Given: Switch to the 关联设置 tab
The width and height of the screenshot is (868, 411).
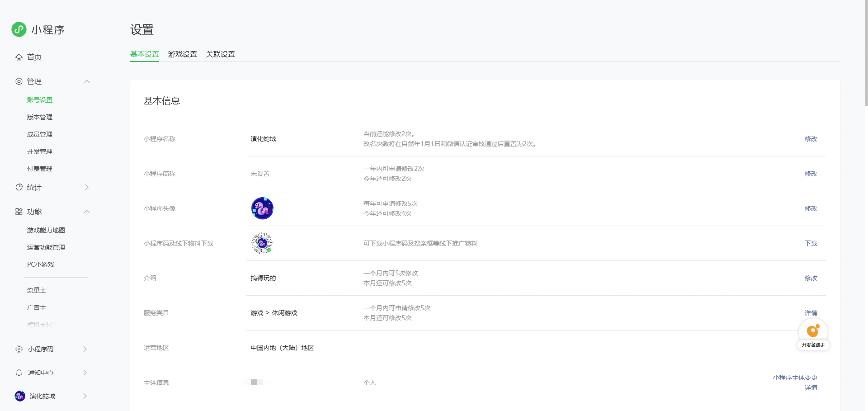Looking at the screenshot, I should [x=221, y=54].
